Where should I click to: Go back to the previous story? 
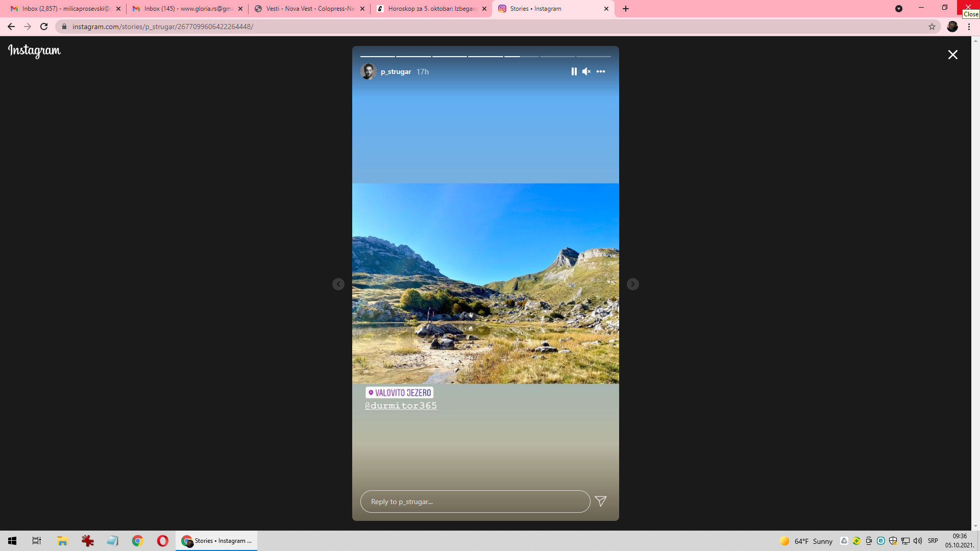click(338, 284)
